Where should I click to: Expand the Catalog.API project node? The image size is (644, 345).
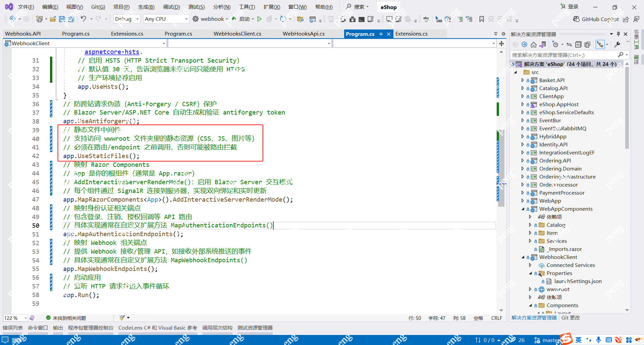point(523,88)
